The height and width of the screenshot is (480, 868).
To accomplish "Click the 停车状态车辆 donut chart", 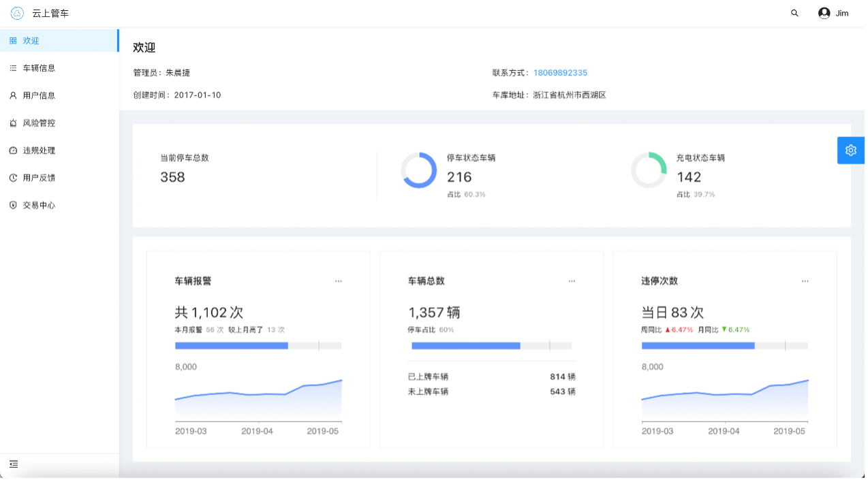I will 418,170.
